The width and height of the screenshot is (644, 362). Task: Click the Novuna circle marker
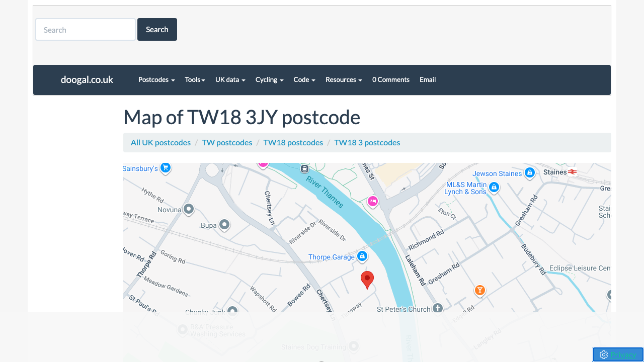coord(189,209)
